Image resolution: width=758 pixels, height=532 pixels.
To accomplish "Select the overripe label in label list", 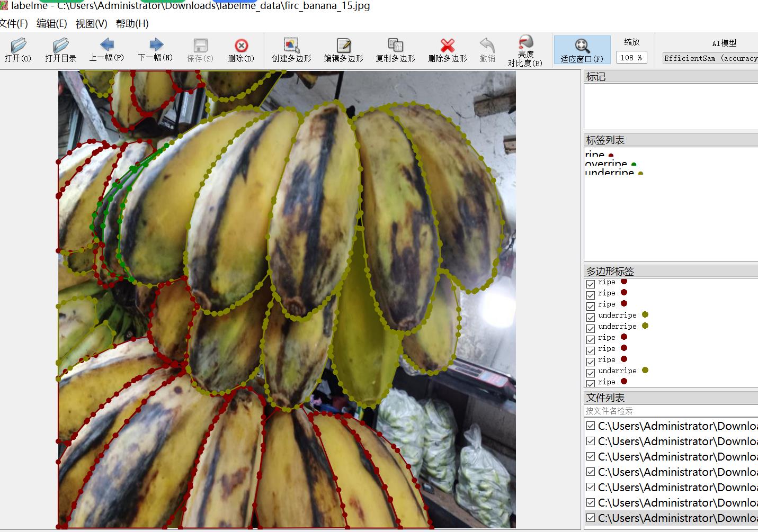I will click(606, 164).
